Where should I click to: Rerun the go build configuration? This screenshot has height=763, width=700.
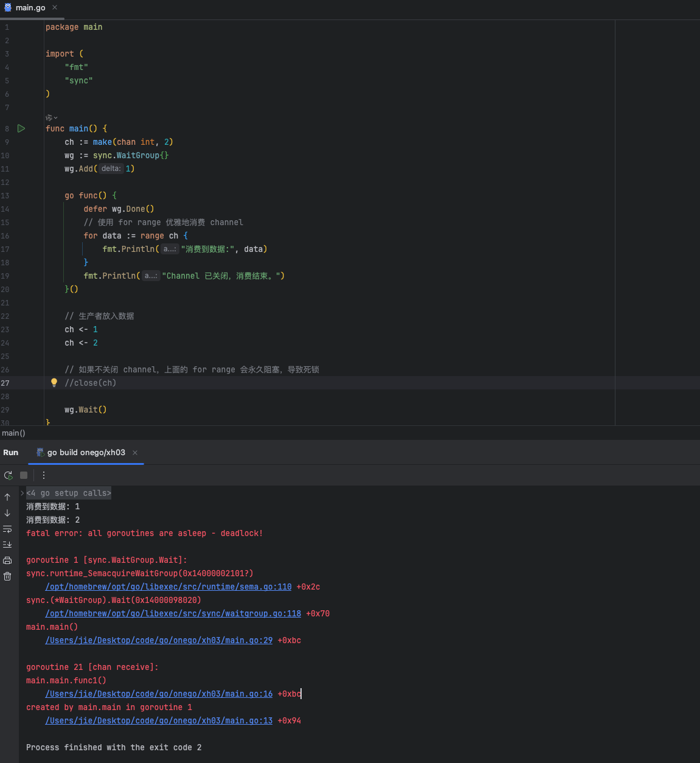pyautogui.click(x=8, y=475)
